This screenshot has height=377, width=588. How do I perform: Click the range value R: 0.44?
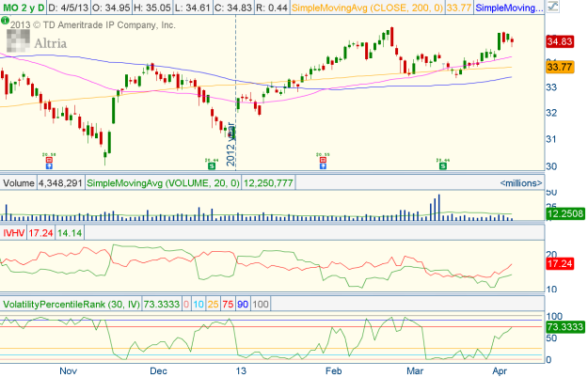click(272, 8)
